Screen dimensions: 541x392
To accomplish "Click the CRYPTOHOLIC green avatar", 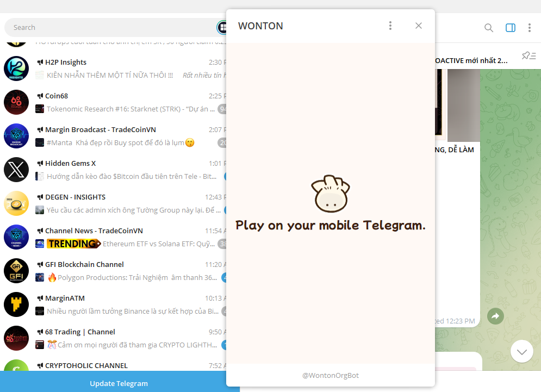I will click(x=16, y=366).
